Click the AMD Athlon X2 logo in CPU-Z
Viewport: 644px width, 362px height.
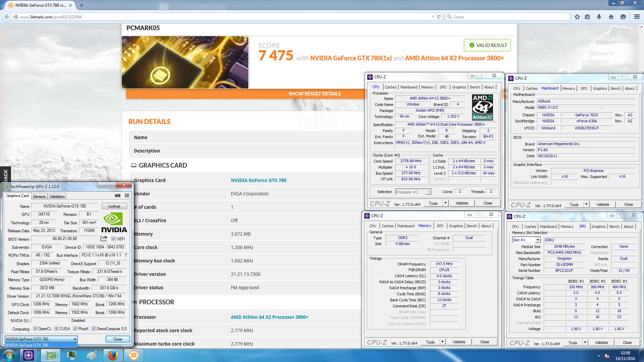click(482, 107)
